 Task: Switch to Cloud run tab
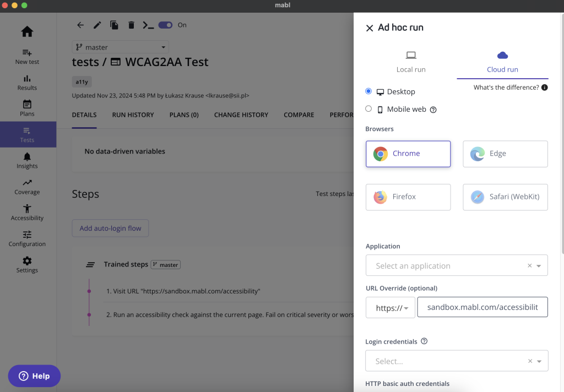tap(502, 62)
